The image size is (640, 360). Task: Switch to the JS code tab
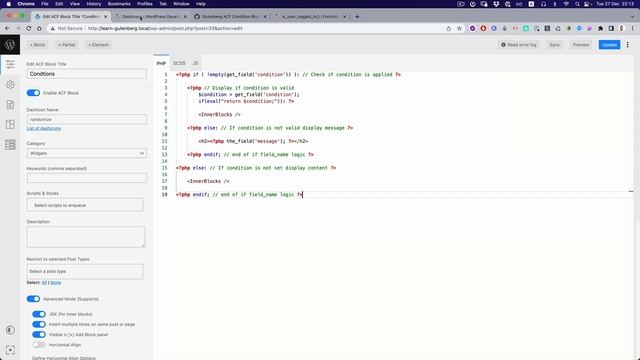point(195,63)
